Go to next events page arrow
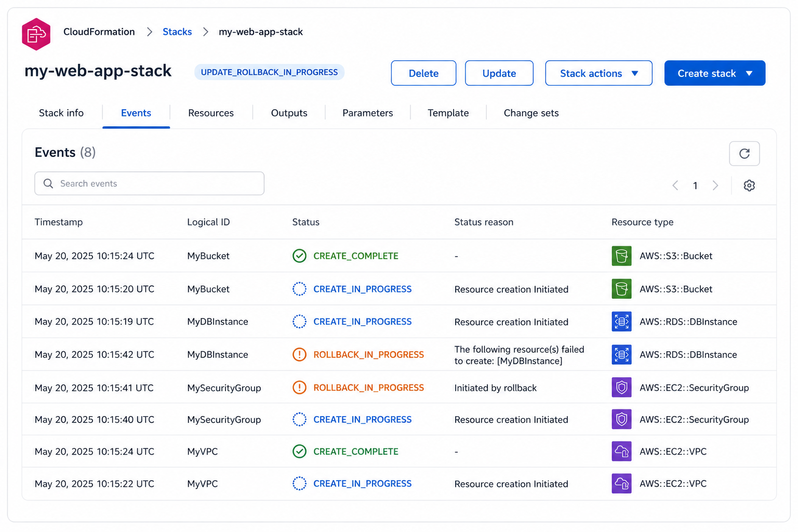This screenshot has width=798, height=532. point(715,185)
